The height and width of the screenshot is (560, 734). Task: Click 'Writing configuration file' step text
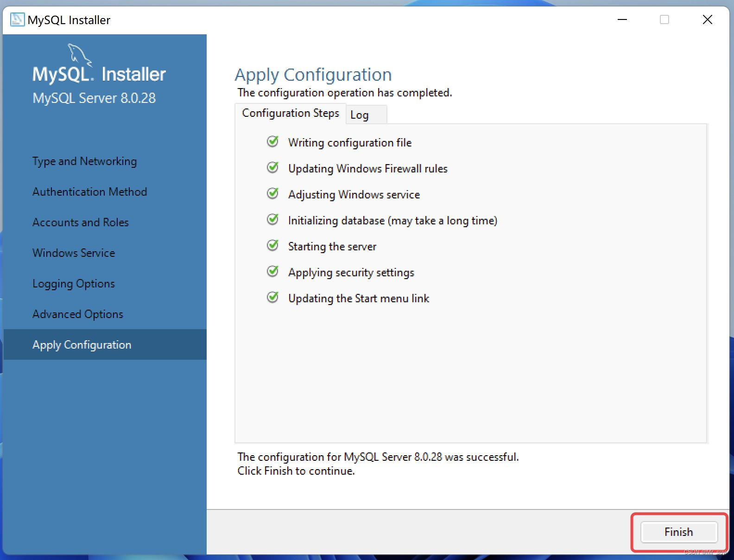point(350,143)
